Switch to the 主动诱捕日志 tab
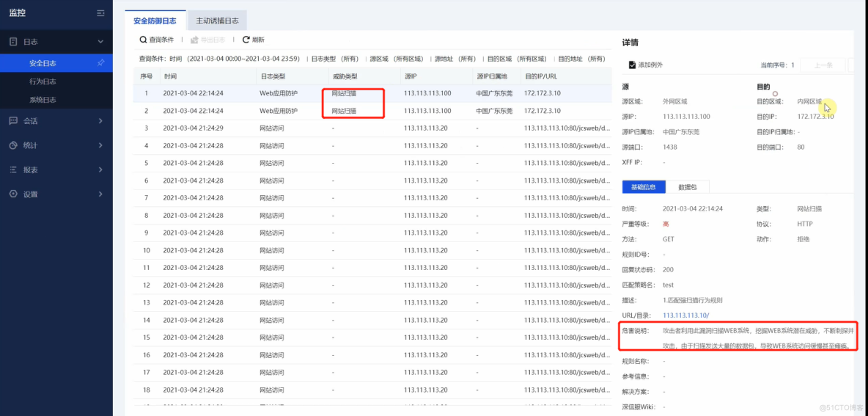Image resolution: width=868 pixels, height=416 pixels. point(217,21)
